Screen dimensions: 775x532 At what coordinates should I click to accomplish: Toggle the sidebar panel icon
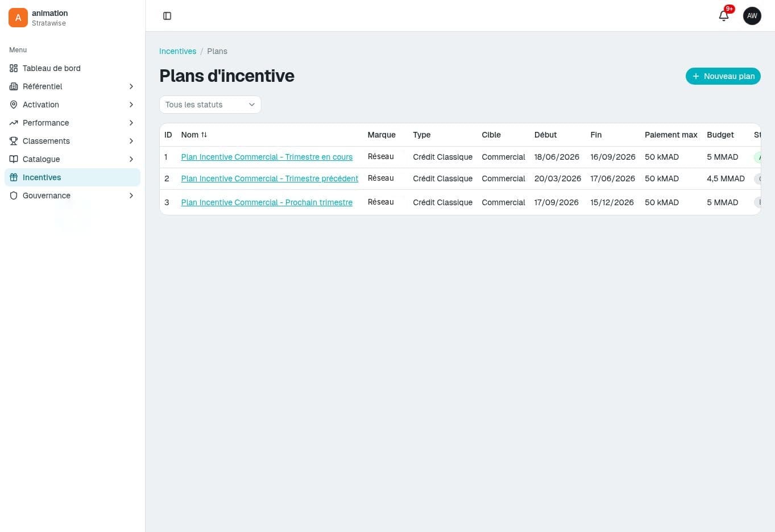coord(167,16)
